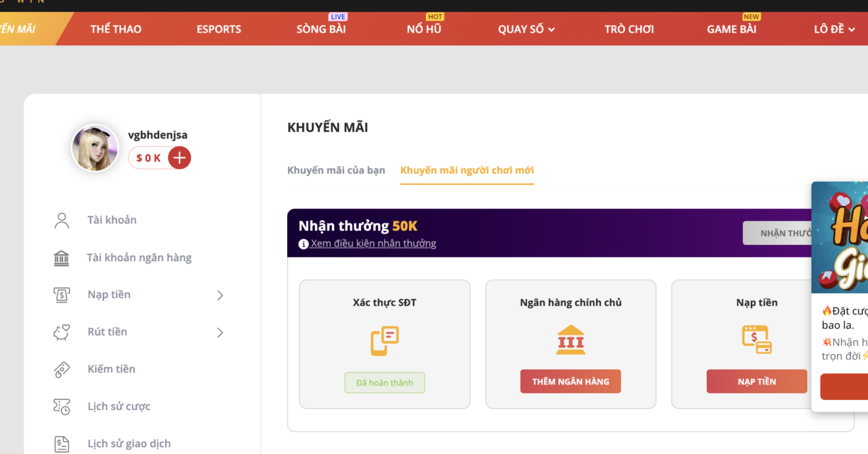Viewport: 868px width, 454px height.
Task: Click the orange bank icon in Ngân hàng chính chủ card
Action: coord(570,340)
